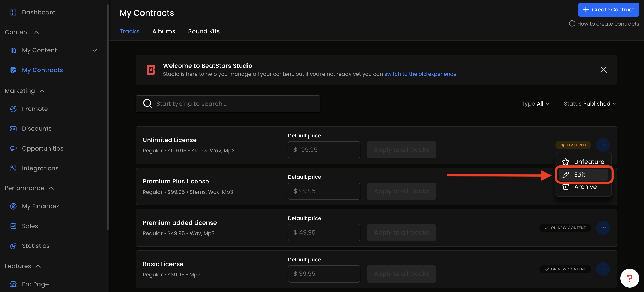Open the Promote sidebar icon

click(x=13, y=109)
